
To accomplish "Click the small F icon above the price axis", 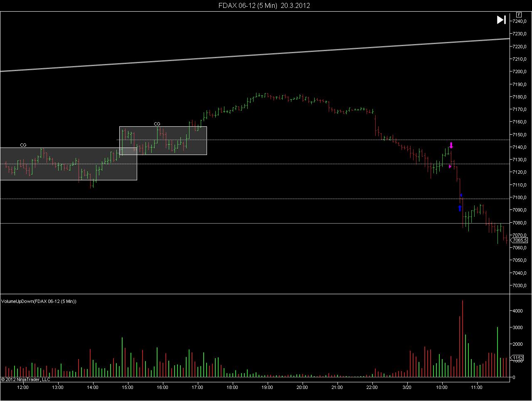I will [x=519, y=14].
